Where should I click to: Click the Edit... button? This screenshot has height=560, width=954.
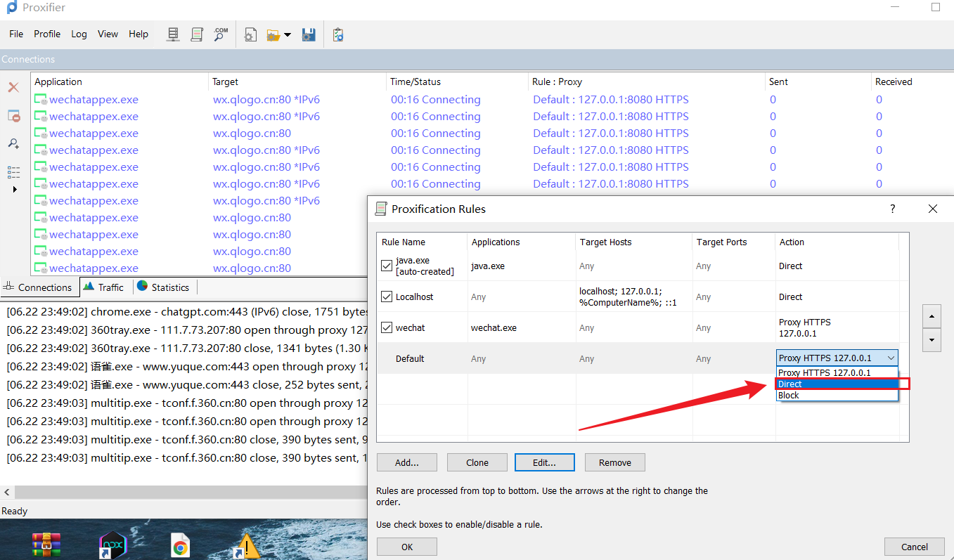[545, 462]
